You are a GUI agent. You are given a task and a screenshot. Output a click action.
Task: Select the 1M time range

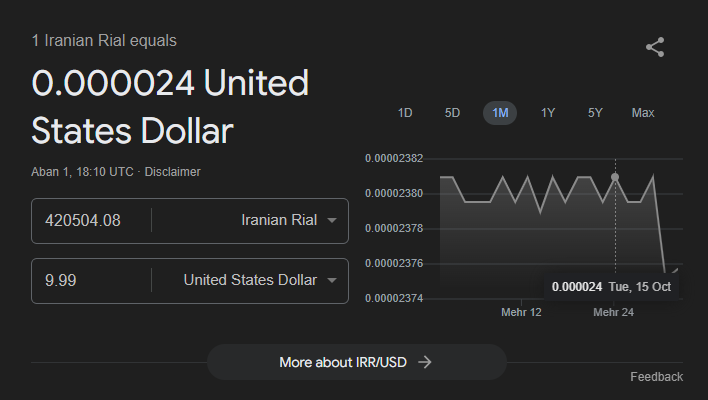(x=500, y=113)
